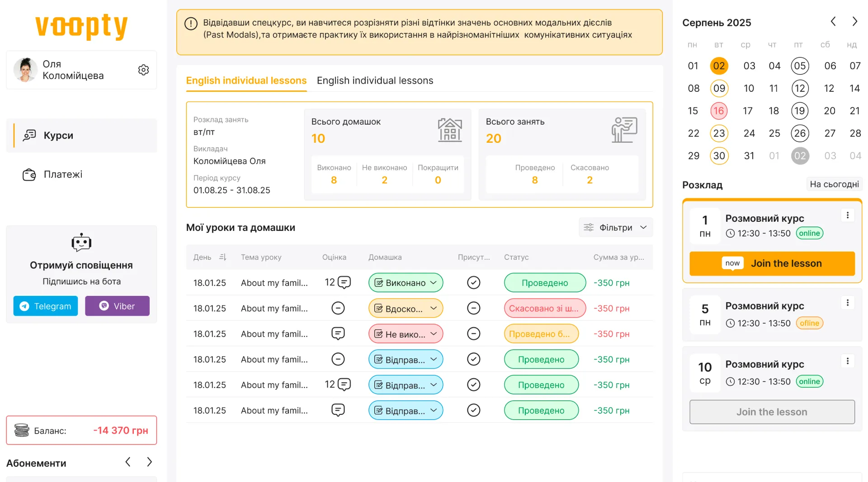Sort lessons by the День column icon
The height and width of the screenshot is (482, 868).
pyautogui.click(x=222, y=257)
